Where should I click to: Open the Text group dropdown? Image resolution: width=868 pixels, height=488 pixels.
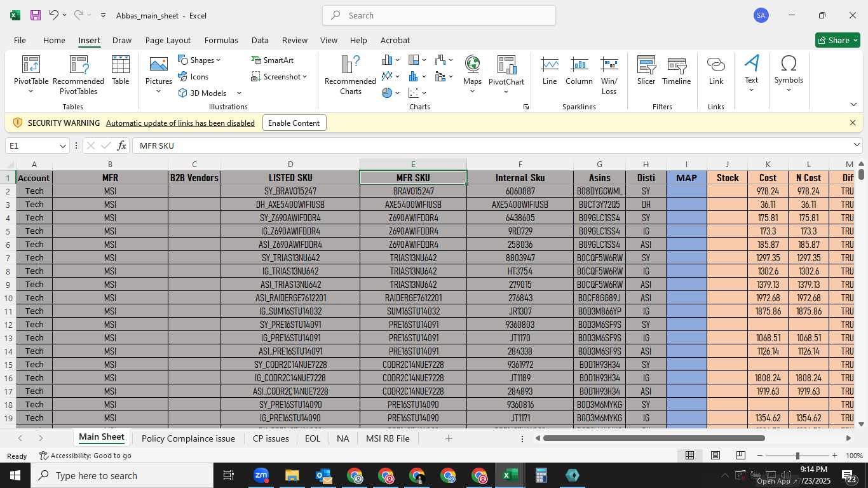(751, 74)
